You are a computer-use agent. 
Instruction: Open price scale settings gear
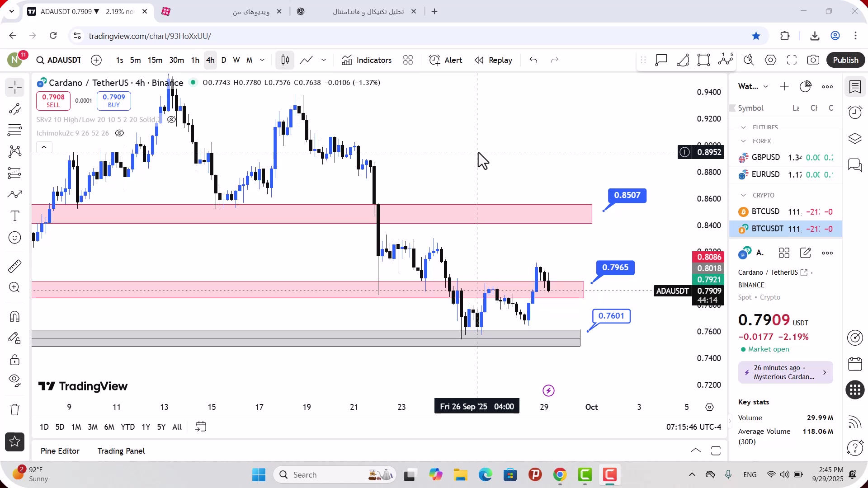click(710, 407)
